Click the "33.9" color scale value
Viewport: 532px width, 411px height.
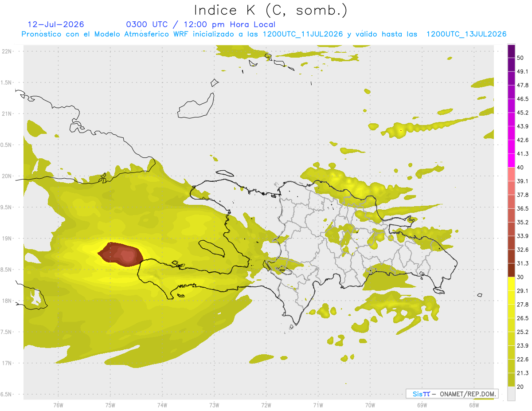coord(523,236)
